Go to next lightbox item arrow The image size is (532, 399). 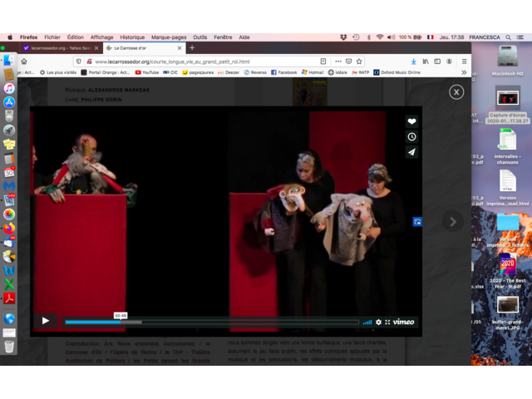(452, 222)
